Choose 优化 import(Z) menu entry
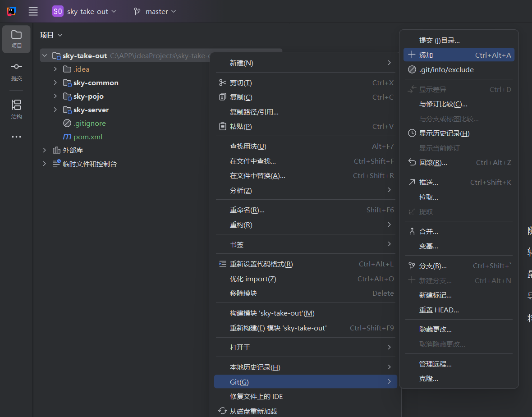Image resolution: width=532 pixels, height=417 pixels. [x=305, y=279]
